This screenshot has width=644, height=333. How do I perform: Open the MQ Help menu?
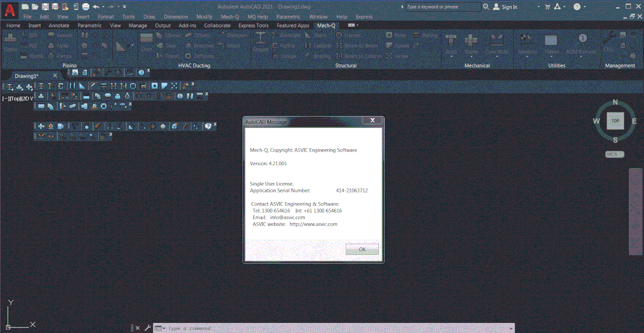pyautogui.click(x=258, y=17)
